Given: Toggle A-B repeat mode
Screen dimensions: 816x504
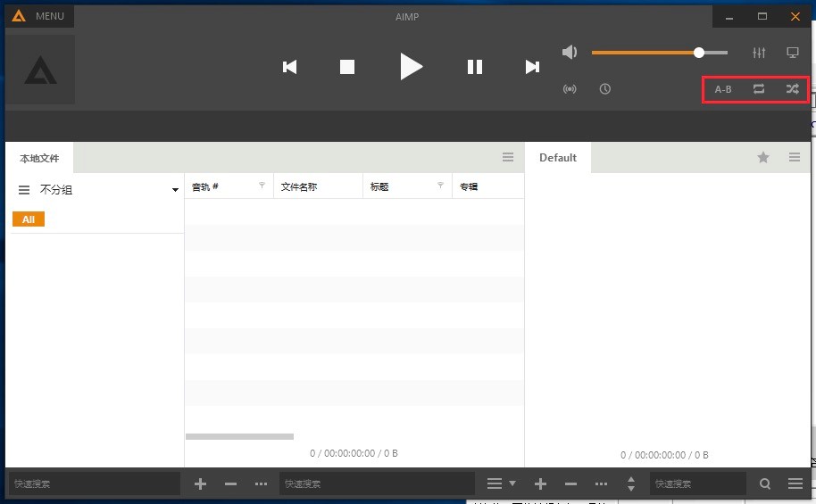Looking at the screenshot, I should pos(723,89).
